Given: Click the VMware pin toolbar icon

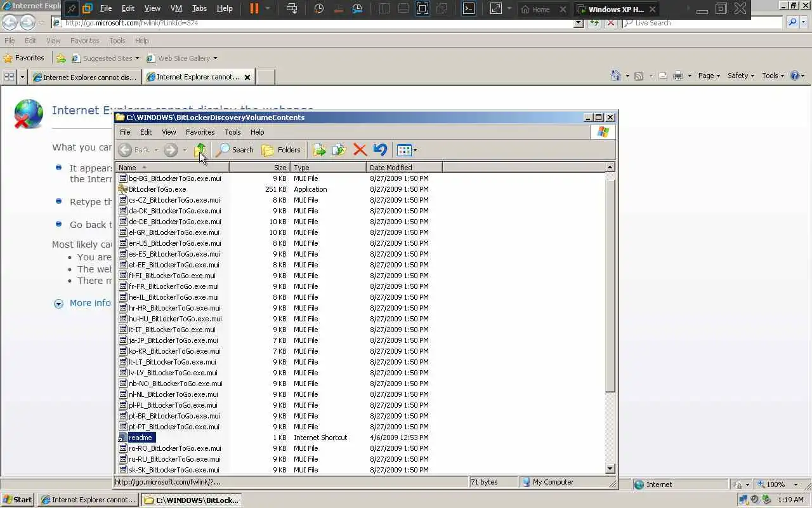Looking at the screenshot, I should point(71,9).
